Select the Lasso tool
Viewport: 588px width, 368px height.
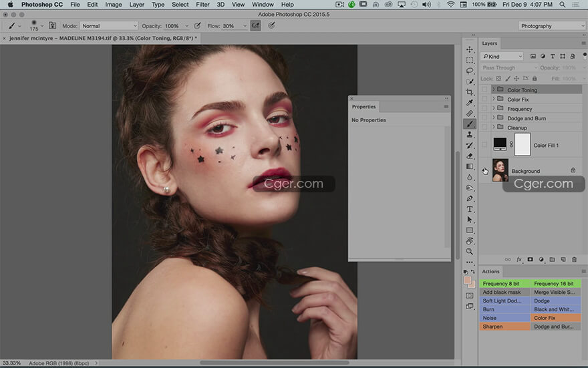coord(470,71)
